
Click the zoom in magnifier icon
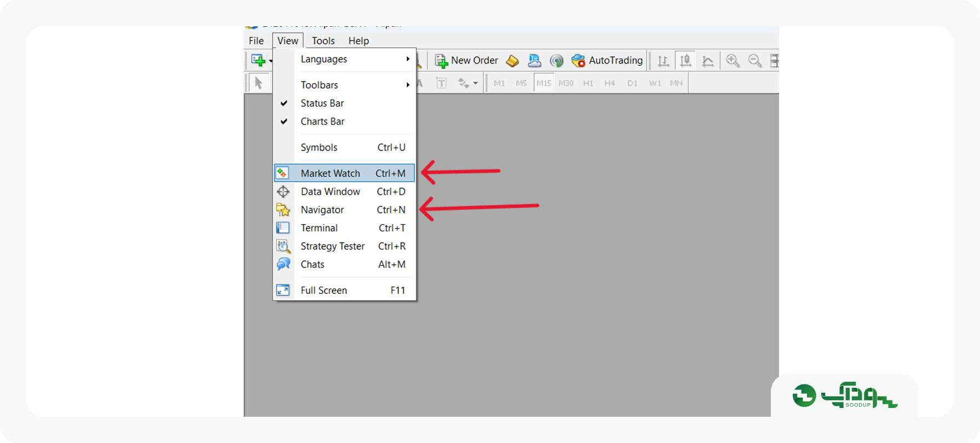pyautogui.click(x=733, y=61)
